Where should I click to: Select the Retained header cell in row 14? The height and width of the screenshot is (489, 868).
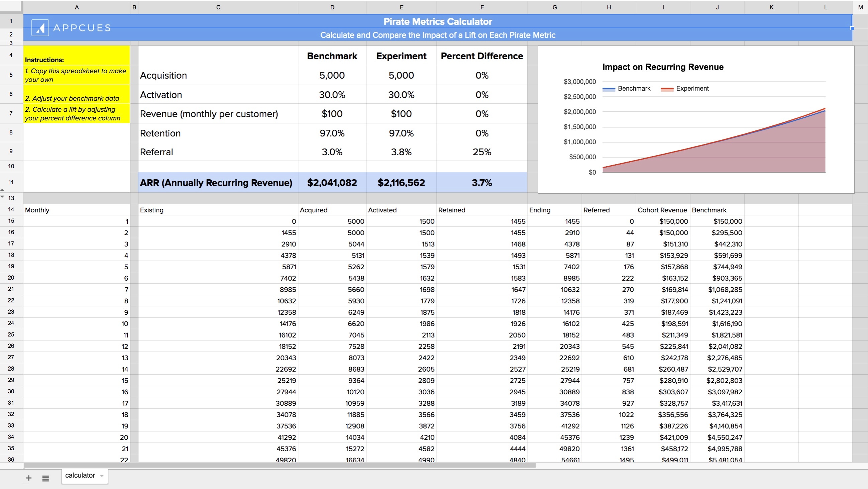click(x=482, y=210)
